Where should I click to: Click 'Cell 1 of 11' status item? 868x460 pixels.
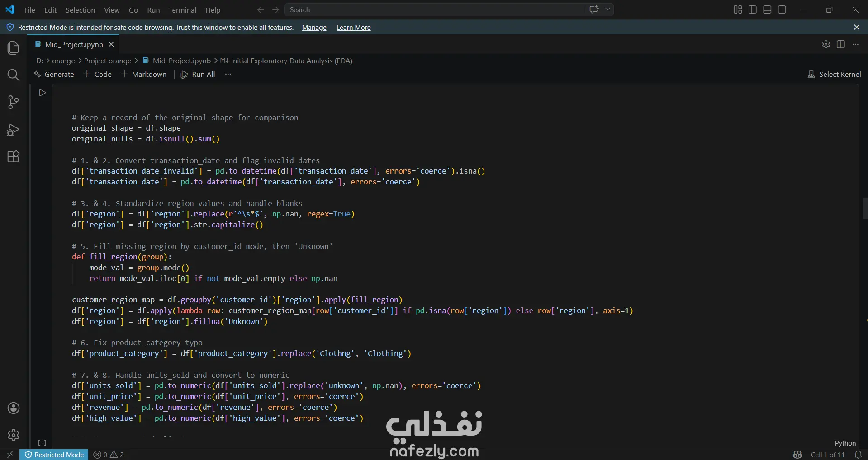pos(828,455)
